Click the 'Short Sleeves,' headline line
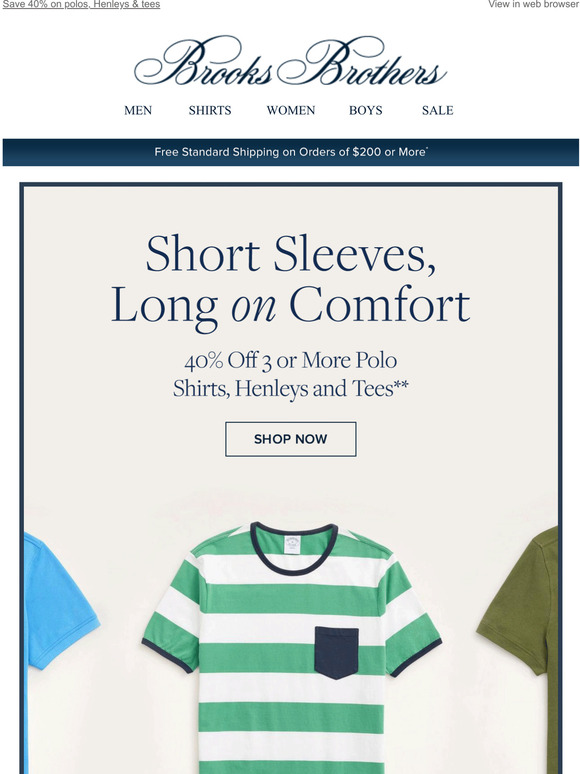The width and height of the screenshot is (580, 774). click(291, 254)
